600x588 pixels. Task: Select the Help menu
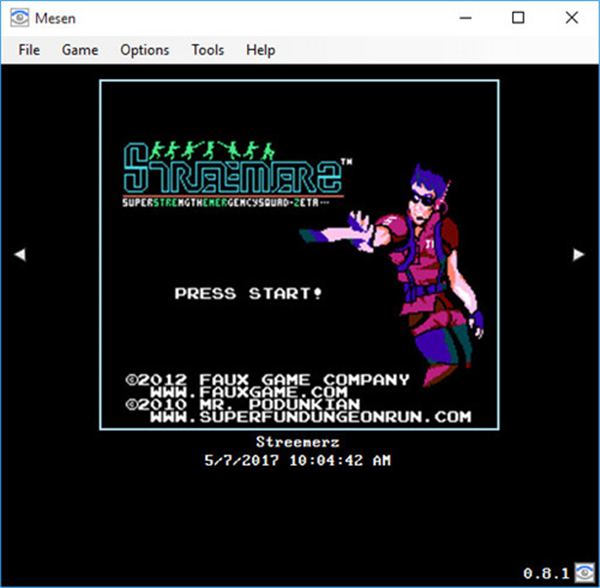click(x=260, y=50)
